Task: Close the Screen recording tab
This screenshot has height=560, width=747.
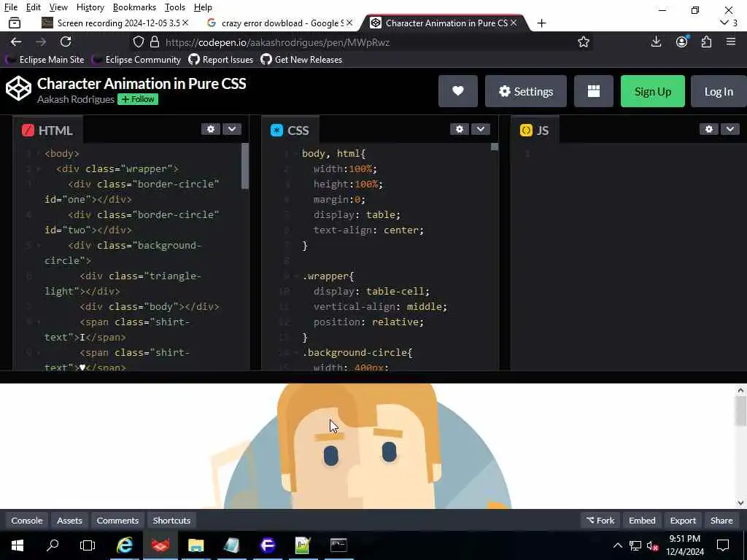Action: (x=185, y=23)
